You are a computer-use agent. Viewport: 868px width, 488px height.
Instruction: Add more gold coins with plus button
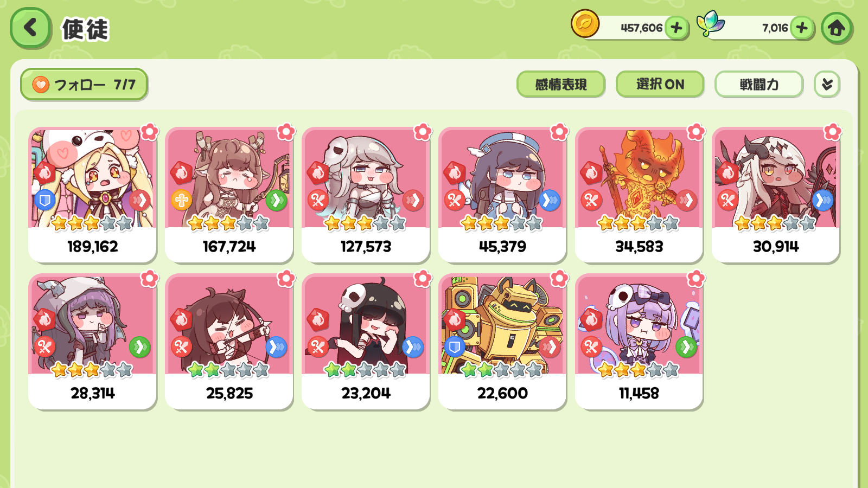pyautogui.click(x=676, y=28)
